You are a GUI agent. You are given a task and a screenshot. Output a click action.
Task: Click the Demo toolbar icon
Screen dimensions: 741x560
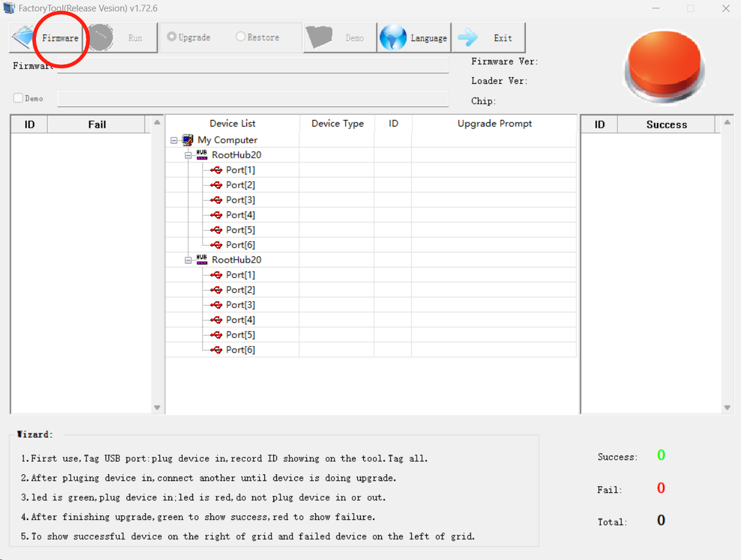(x=319, y=38)
